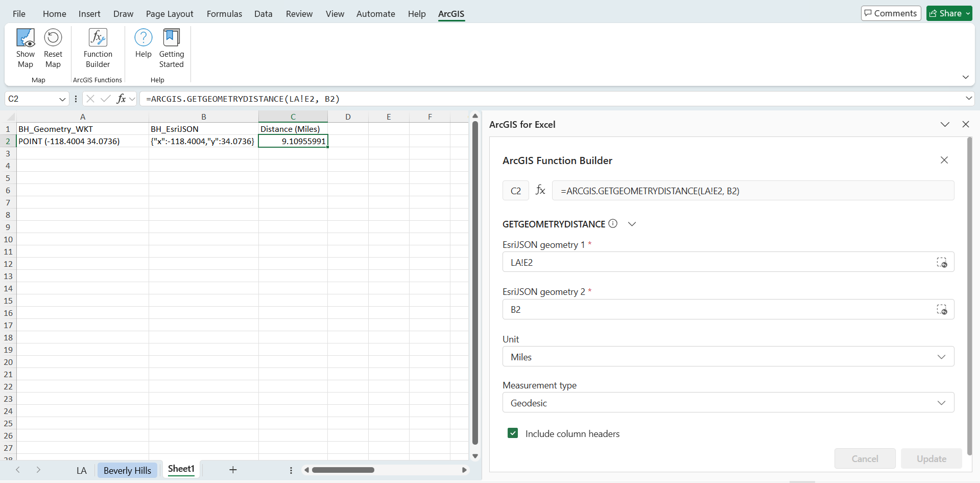Click the Update button in Function Builder

(931, 458)
